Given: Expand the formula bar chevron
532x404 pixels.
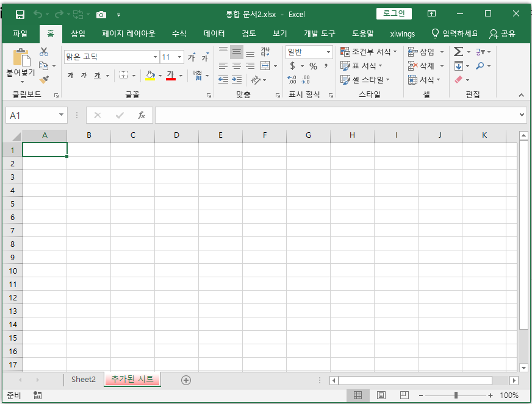Looking at the screenshot, I should point(522,115).
